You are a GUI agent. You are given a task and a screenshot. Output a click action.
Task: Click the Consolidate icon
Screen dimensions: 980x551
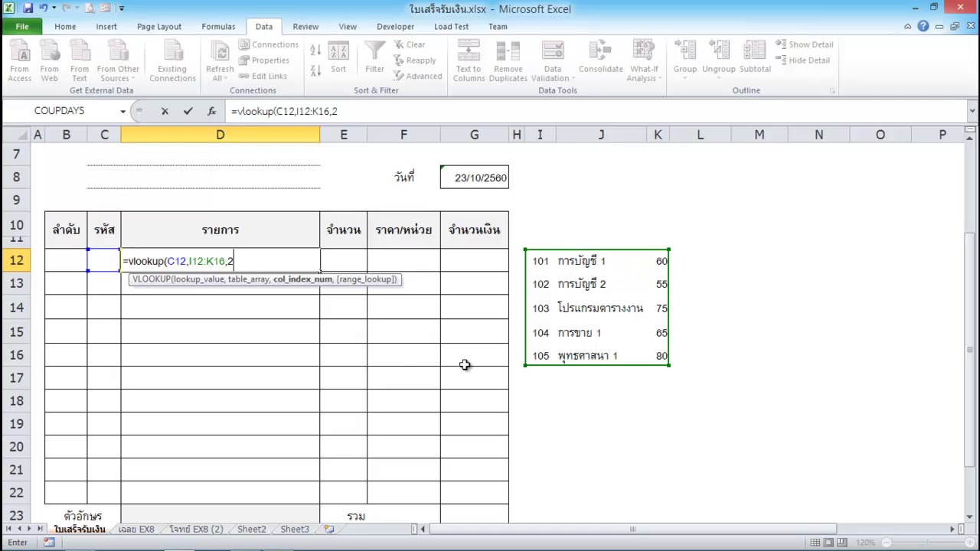pos(601,58)
